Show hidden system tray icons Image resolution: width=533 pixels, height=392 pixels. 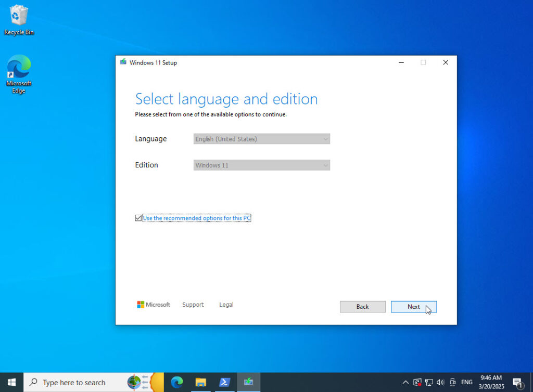click(x=405, y=382)
